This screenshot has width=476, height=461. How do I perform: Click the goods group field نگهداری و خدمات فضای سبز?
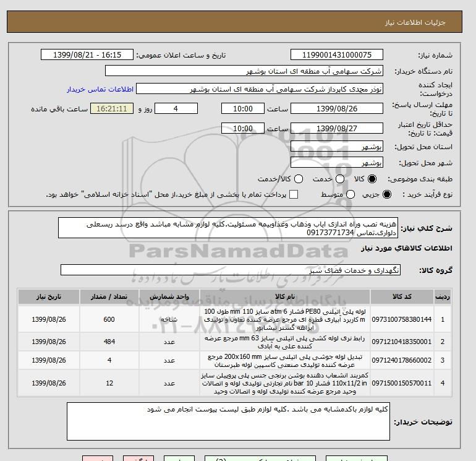pos(231,270)
